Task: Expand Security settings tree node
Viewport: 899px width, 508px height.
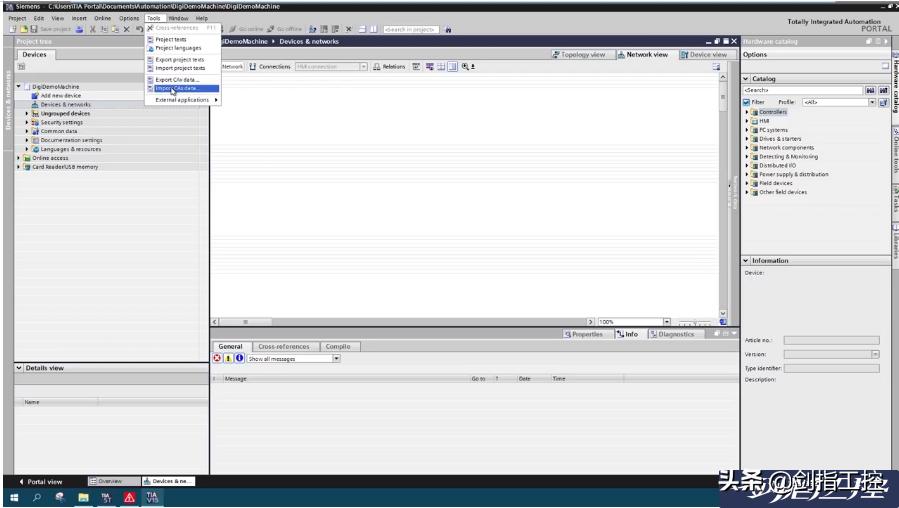Action: 26,122
